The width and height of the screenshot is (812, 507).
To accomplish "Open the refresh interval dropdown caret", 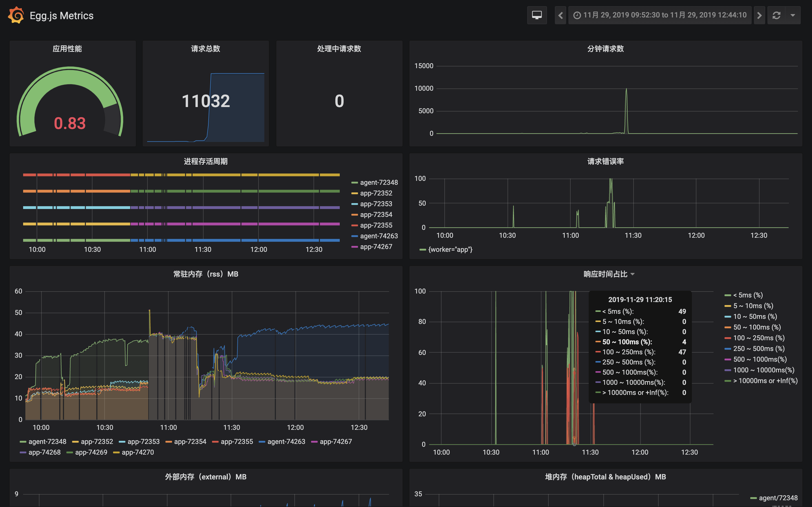I will (x=793, y=15).
